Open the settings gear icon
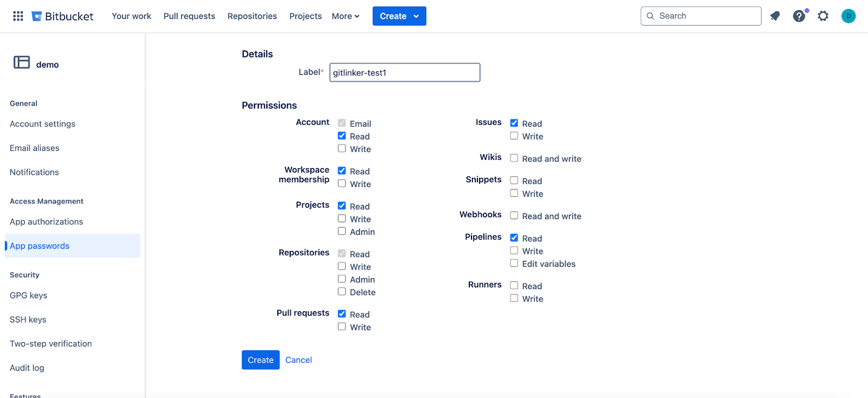 [823, 16]
